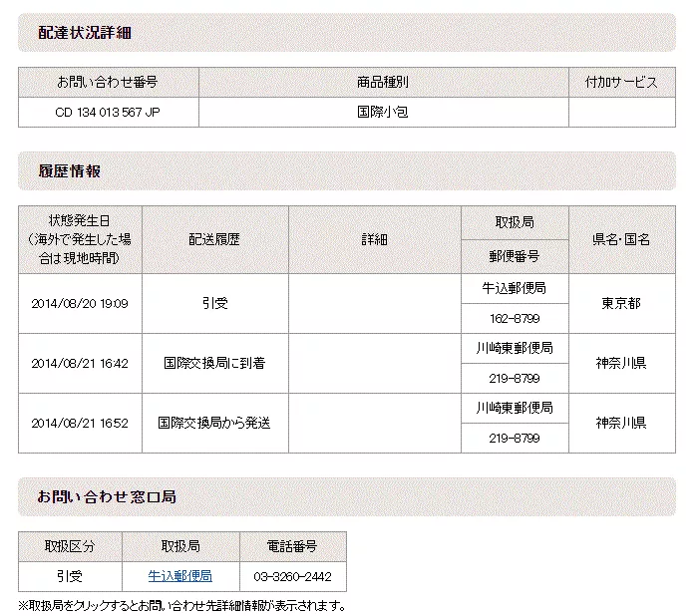Click 引受 in the inquiry office table

point(70,576)
